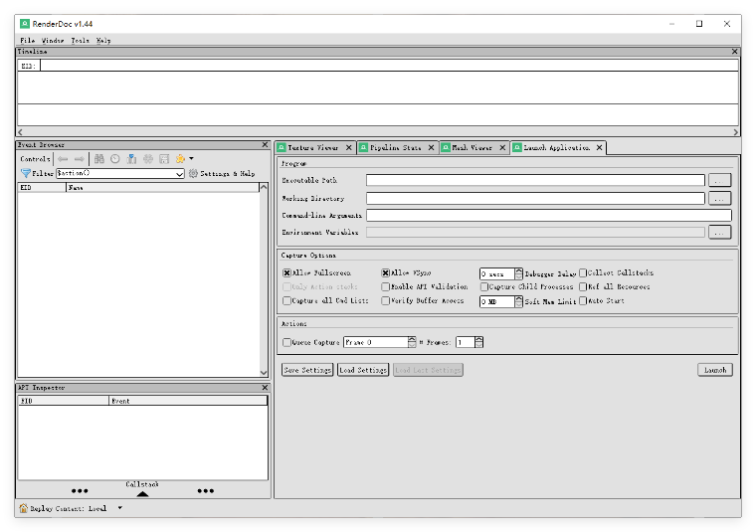Screen dimensions: 756x532
Task: Open the Replay Context dropdown arrow
Action: (120, 508)
